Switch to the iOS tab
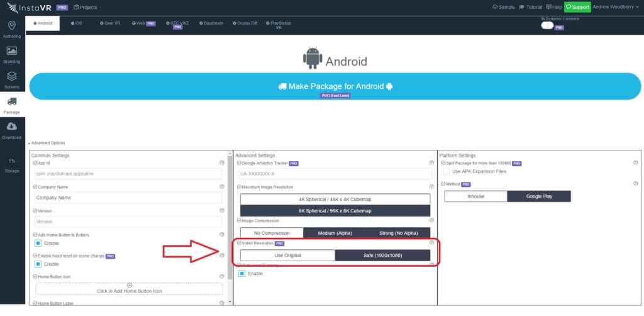 tap(76, 23)
